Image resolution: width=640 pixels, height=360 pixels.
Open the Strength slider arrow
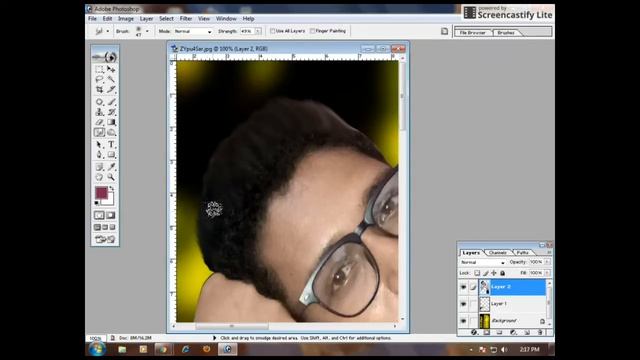point(258,31)
